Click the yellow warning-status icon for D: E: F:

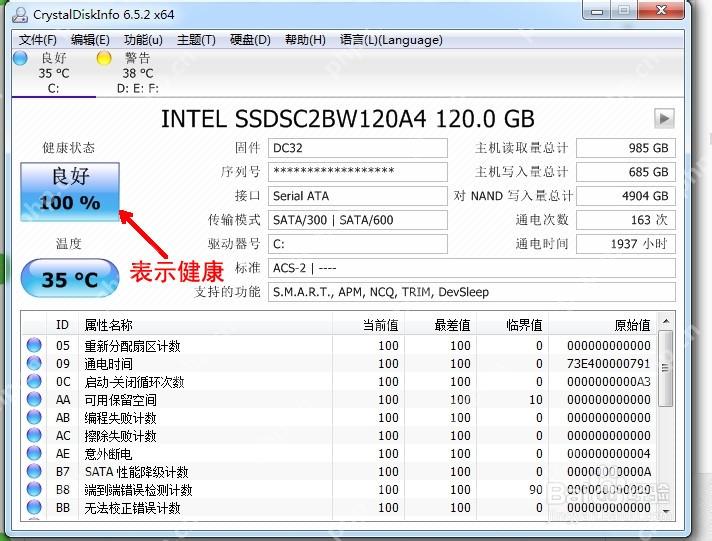[x=104, y=58]
